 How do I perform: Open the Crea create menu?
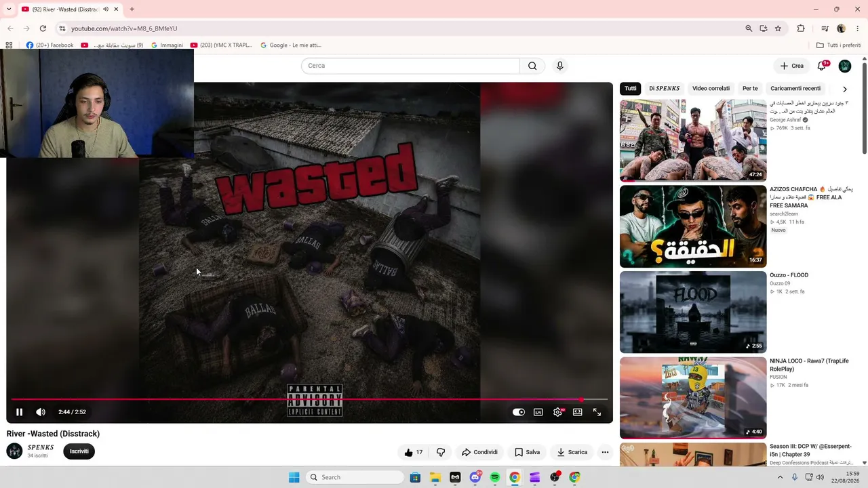[791, 66]
